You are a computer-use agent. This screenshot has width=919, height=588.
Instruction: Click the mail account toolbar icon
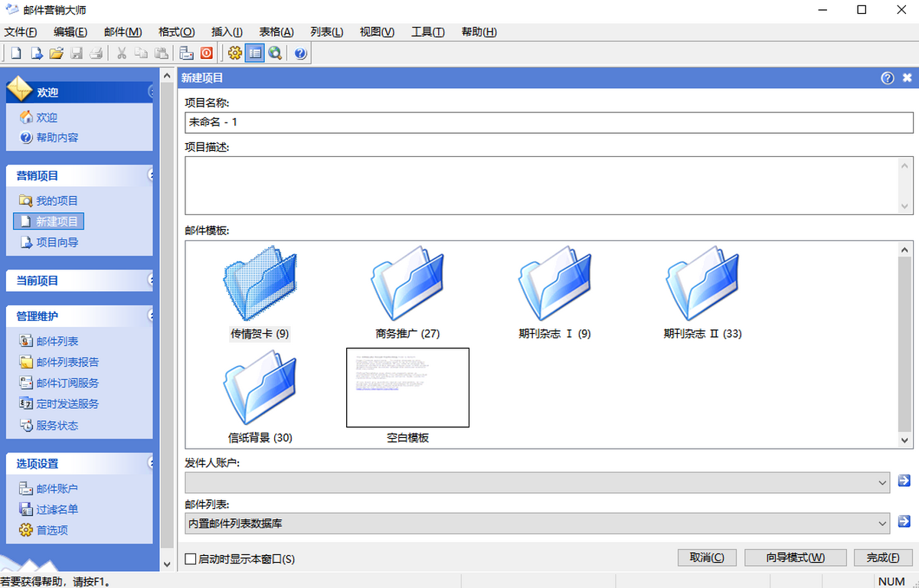(186, 54)
